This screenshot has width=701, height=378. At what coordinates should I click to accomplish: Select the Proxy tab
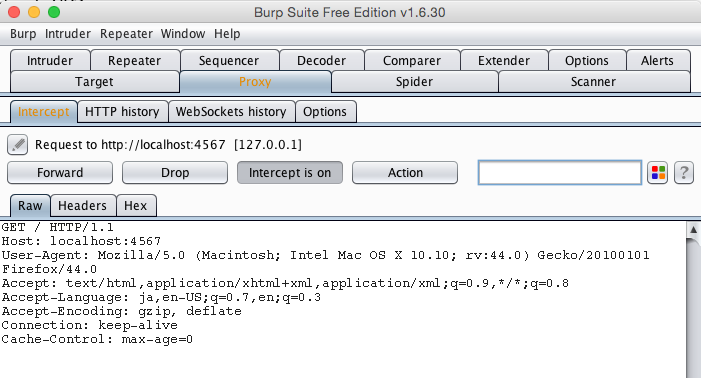[255, 82]
